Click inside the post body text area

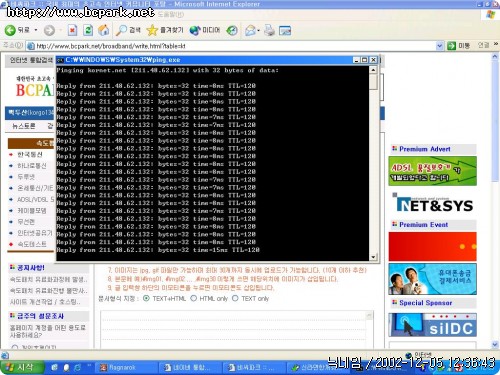[233, 330]
